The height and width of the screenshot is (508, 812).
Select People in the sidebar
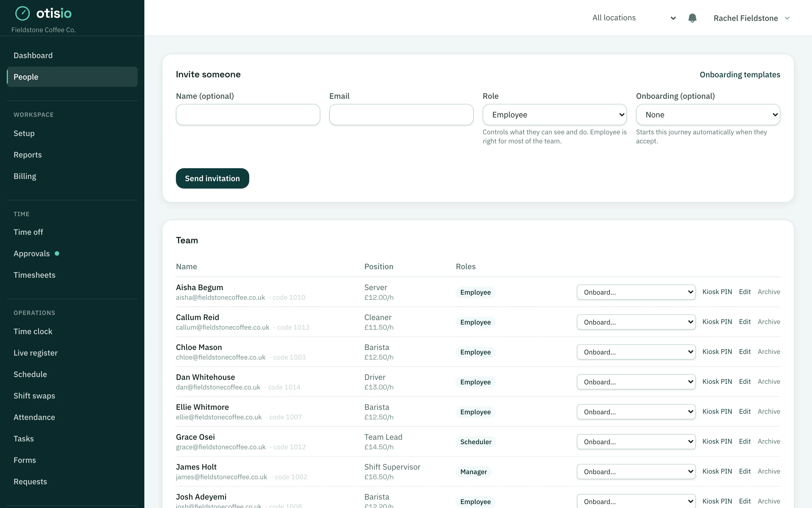click(72, 76)
